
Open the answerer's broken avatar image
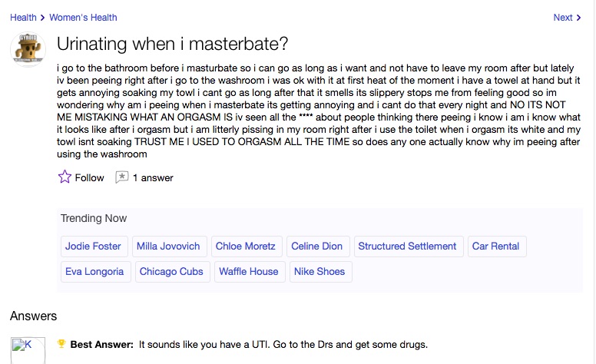click(x=28, y=350)
